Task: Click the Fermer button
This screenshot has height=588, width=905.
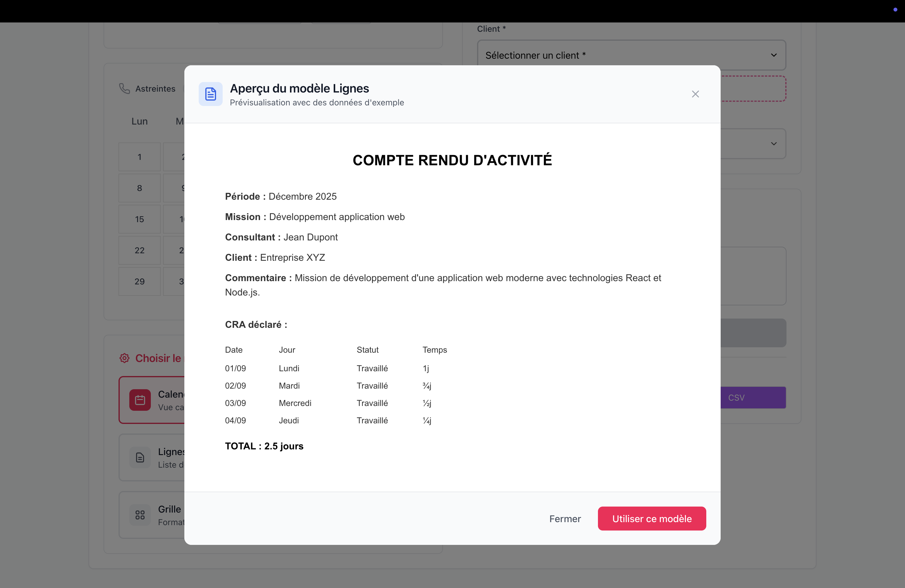Action: tap(565, 519)
